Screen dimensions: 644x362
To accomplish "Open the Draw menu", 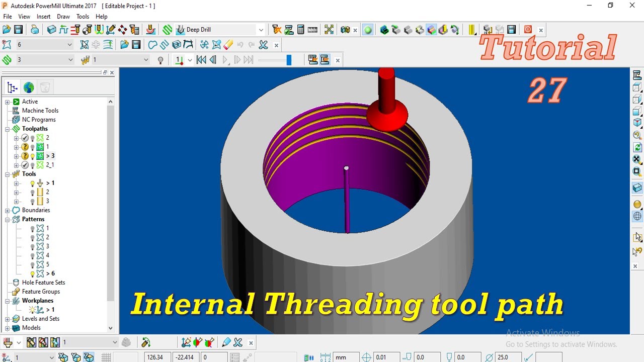I will (x=63, y=17).
